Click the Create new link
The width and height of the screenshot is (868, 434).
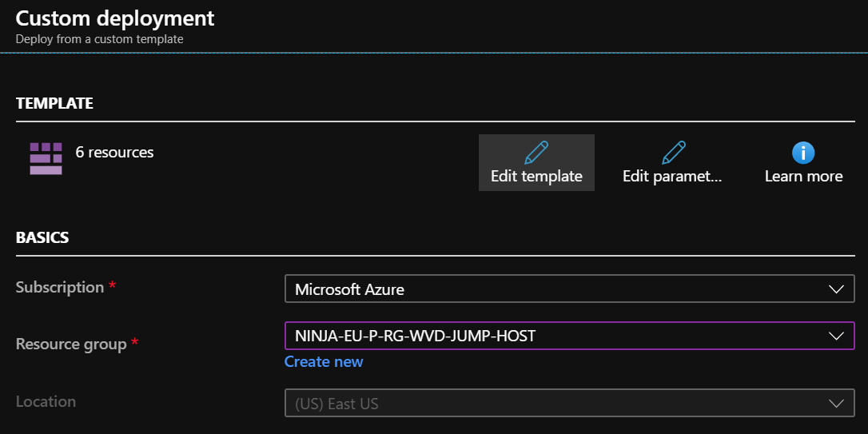pyautogui.click(x=324, y=362)
